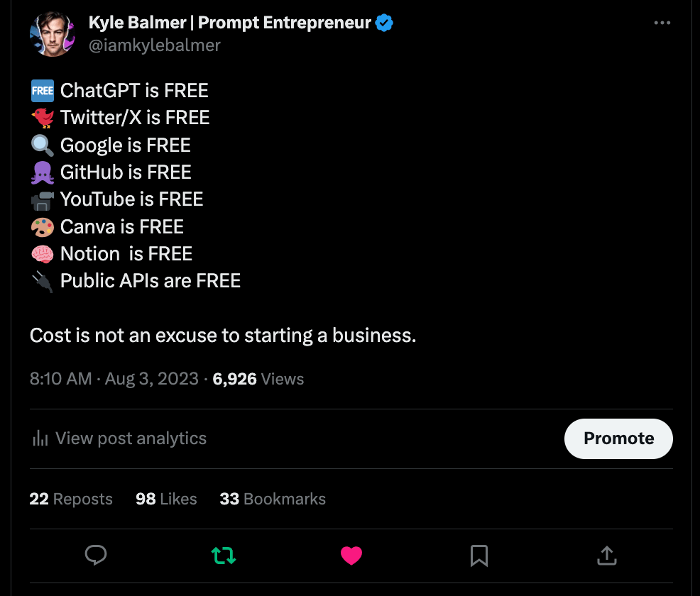Bookmark this post with the bookmark icon

479,556
